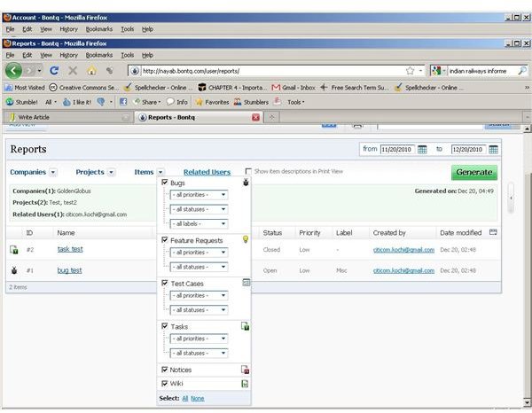Screen dimensions: 532x413
Task: Click the Stumble! toolbar button
Action: pyautogui.click(x=21, y=102)
